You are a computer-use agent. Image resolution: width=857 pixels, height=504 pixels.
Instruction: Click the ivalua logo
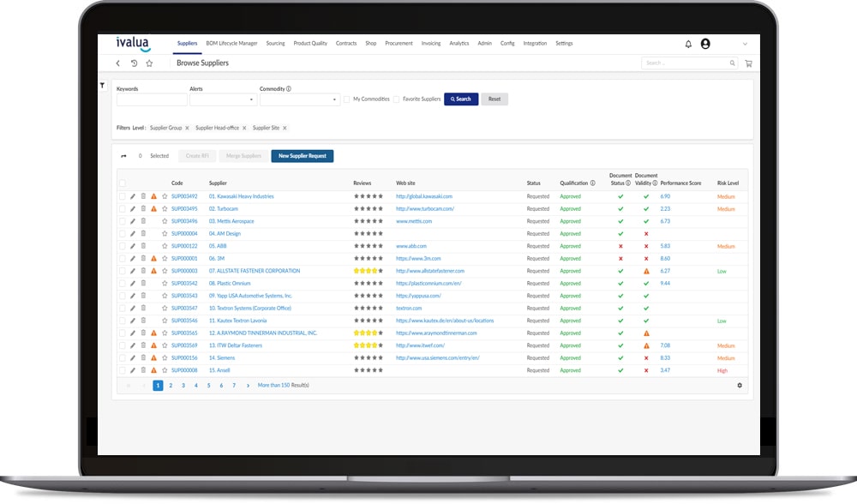[x=133, y=44]
